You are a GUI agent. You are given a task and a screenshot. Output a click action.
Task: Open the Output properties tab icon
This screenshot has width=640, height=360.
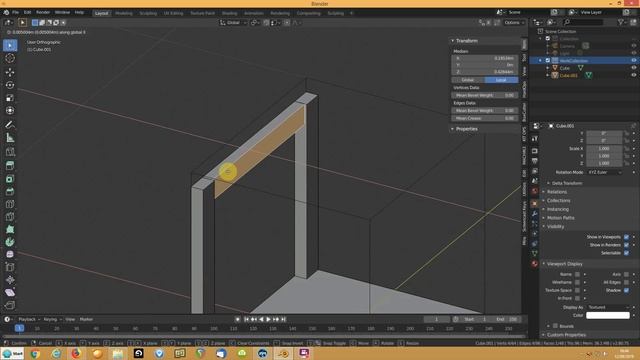pyautogui.click(x=535, y=161)
